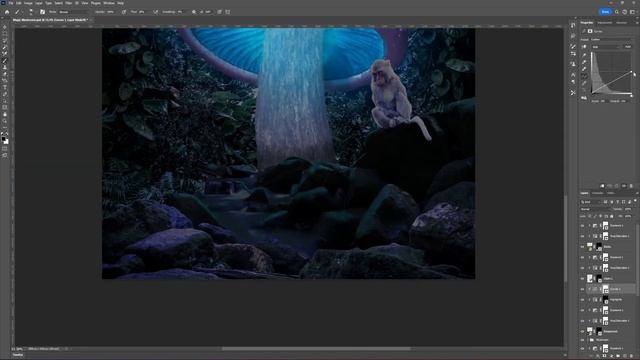This screenshot has height=360, width=640.
Task: Pick the gray point eyedropper in Curves
Action: [584, 62]
